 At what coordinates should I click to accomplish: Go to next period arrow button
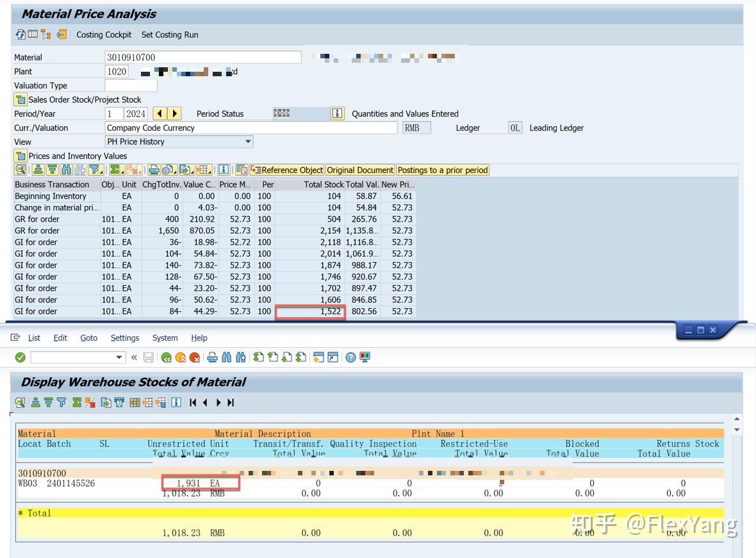[x=174, y=114]
